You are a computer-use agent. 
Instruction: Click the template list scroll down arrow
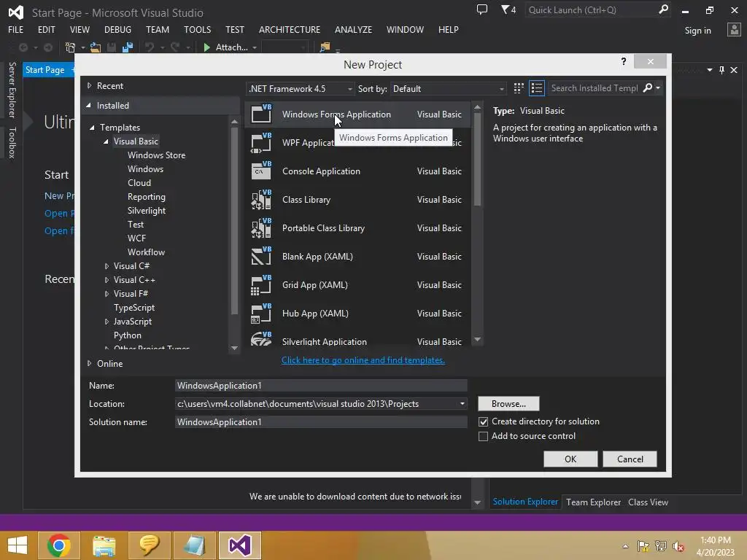(477, 340)
